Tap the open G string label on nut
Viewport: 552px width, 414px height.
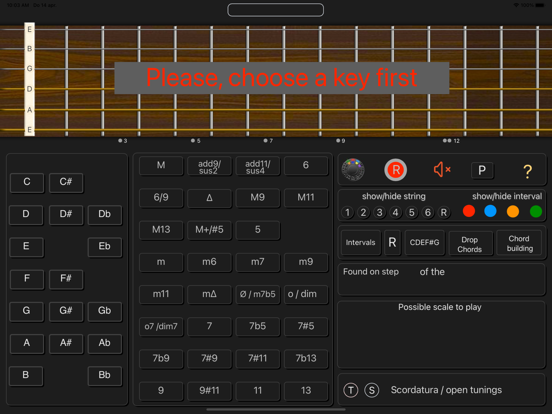coord(30,68)
